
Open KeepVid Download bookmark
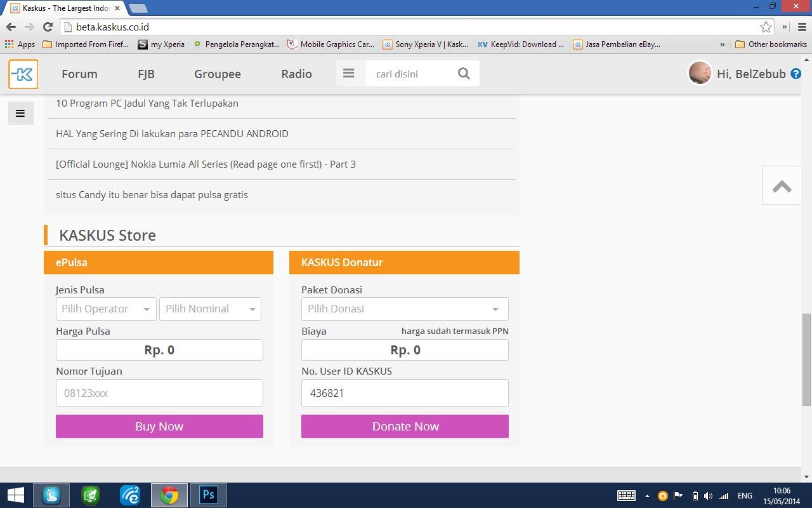tap(520, 44)
